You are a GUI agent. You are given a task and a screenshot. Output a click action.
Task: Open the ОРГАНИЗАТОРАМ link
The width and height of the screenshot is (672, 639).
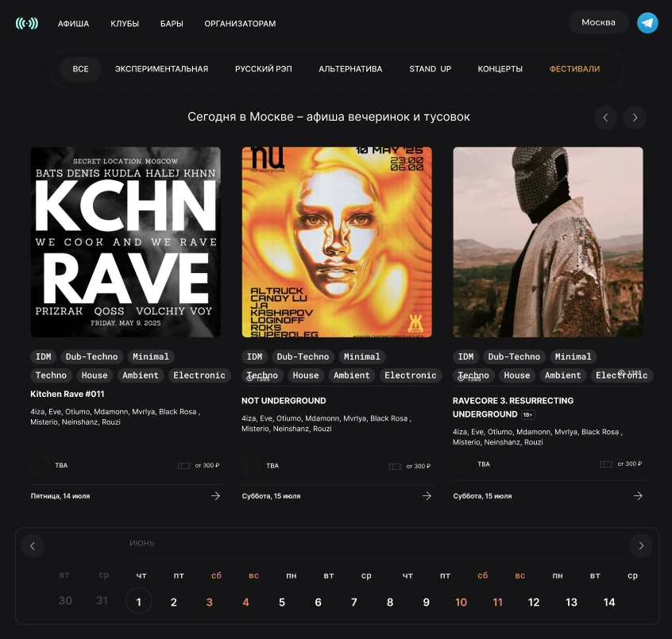coord(240,24)
